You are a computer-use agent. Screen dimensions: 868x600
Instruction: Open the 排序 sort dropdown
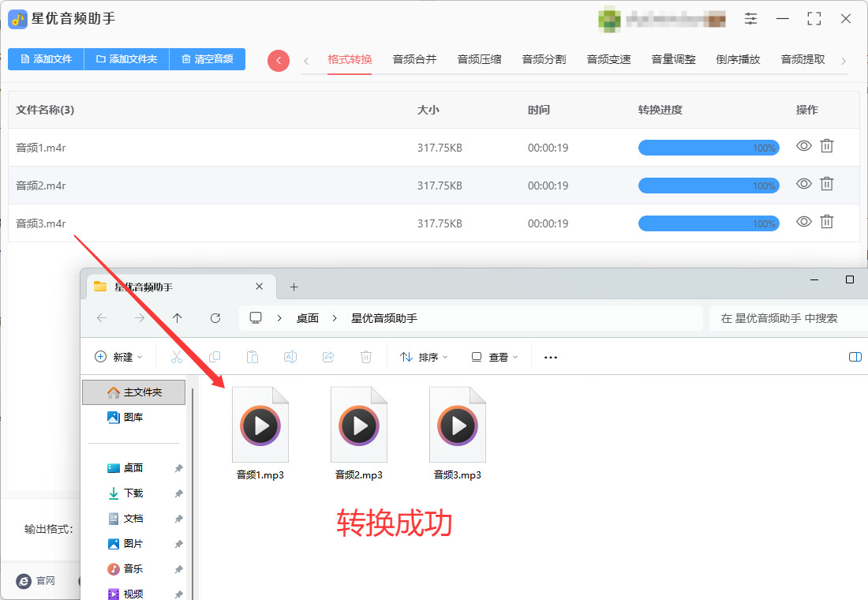coord(424,358)
